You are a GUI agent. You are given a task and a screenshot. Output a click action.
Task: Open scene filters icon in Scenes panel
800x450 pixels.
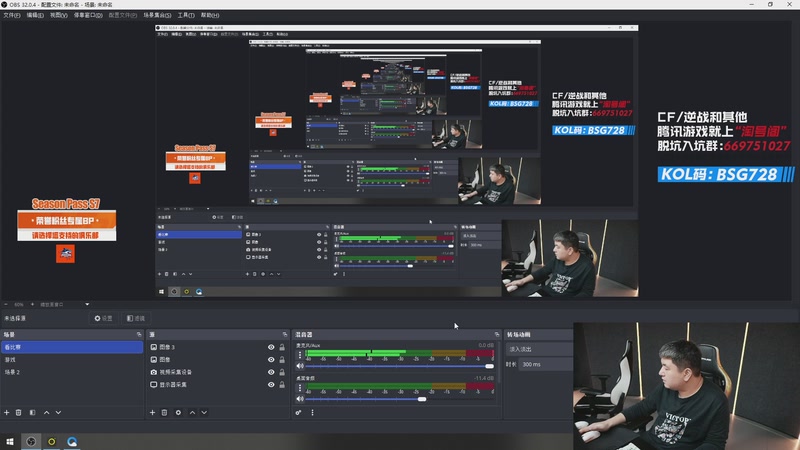click(32, 412)
